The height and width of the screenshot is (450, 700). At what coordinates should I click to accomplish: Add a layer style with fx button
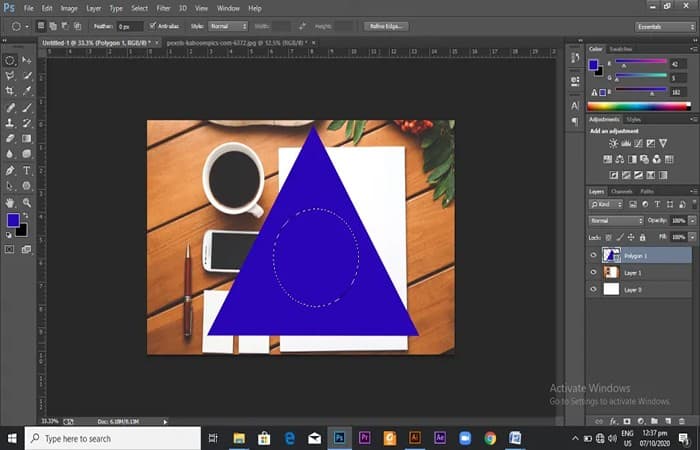tap(613, 421)
